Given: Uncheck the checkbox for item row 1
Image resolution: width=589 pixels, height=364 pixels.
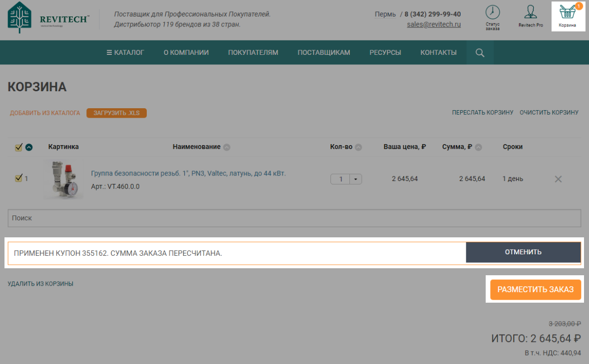Looking at the screenshot, I should point(18,178).
